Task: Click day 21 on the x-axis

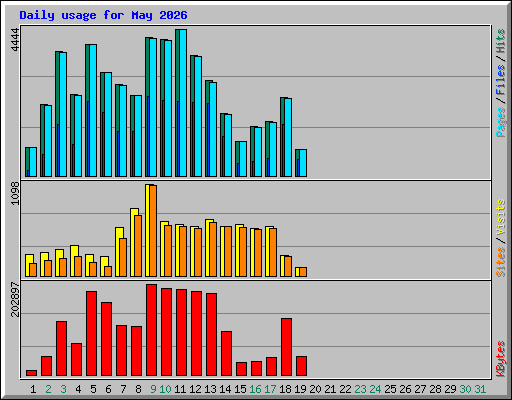Action: pos(330,389)
